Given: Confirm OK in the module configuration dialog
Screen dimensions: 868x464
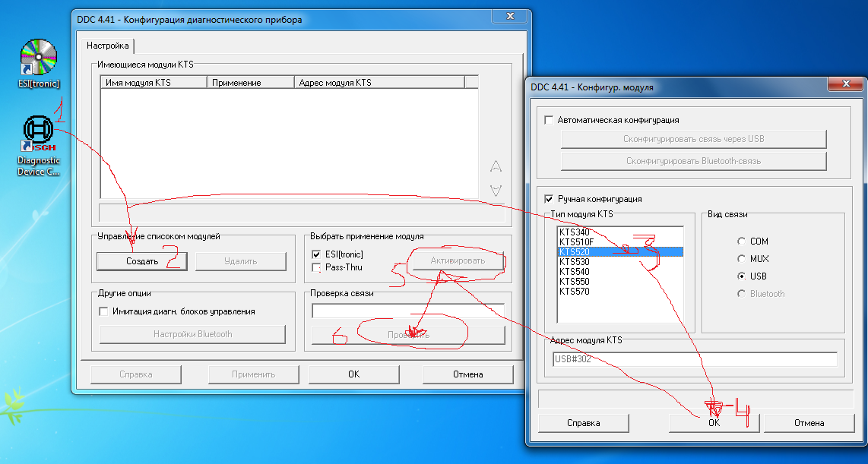Looking at the screenshot, I should 714,423.
